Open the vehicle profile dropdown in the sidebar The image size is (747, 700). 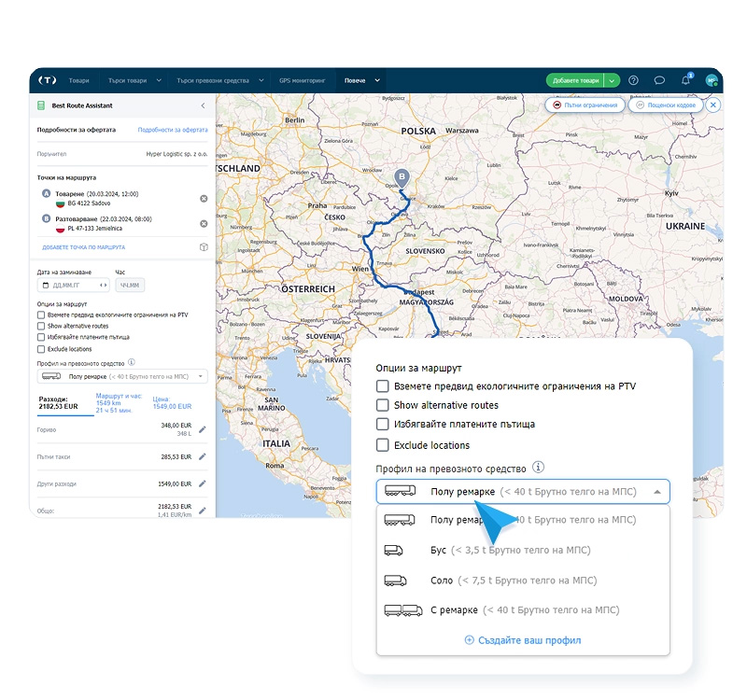pyautogui.click(x=122, y=377)
